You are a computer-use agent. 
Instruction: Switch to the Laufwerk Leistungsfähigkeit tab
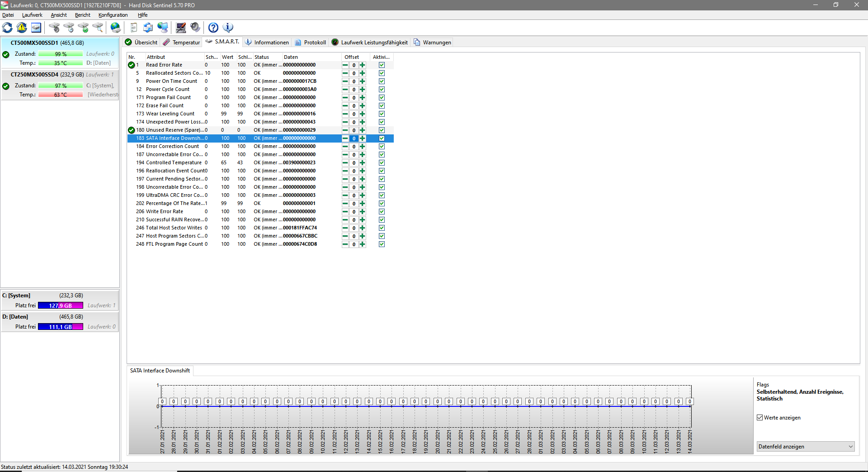369,43
